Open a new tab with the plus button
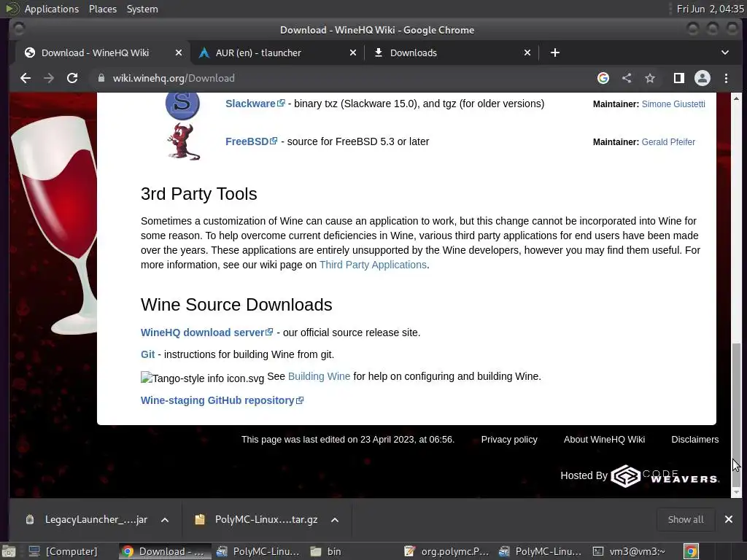This screenshot has width=747, height=560. click(555, 52)
